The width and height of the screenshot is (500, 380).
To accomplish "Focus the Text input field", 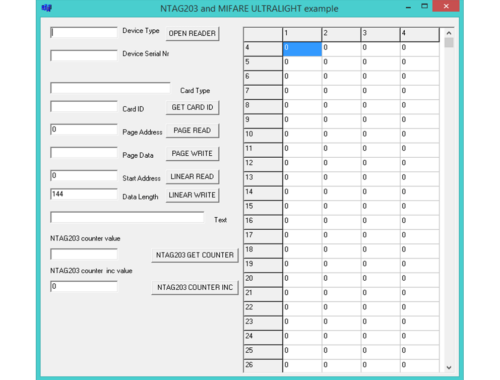I will click(x=127, y=217).
